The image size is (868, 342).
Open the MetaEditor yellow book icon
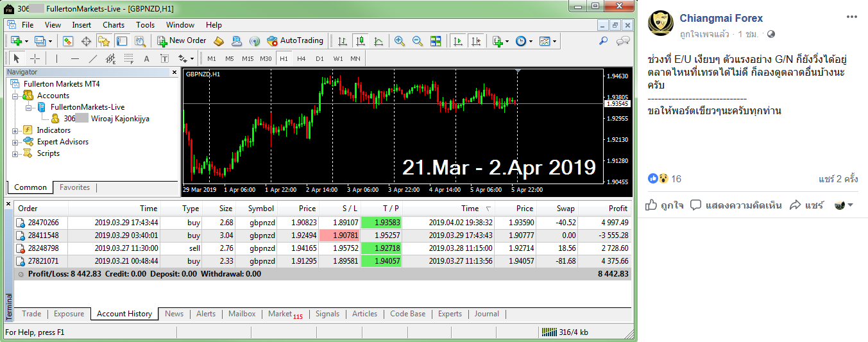[219, 41]
